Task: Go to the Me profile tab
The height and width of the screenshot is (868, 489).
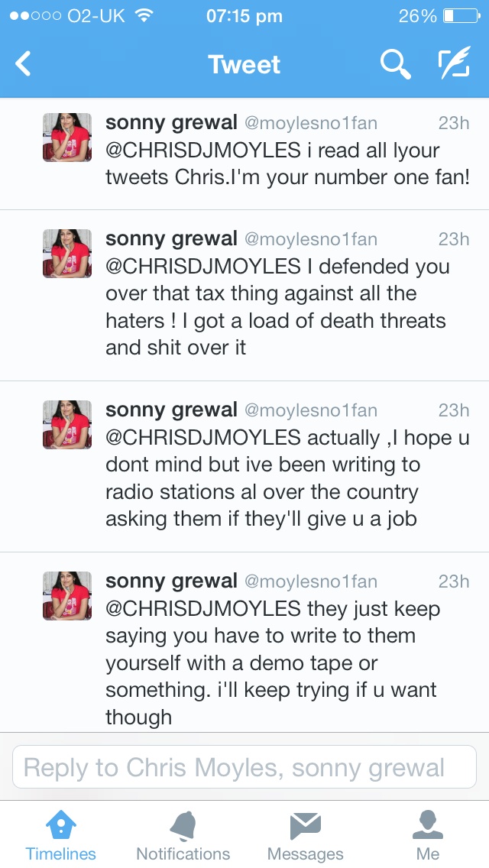Action: click(428, 835)
